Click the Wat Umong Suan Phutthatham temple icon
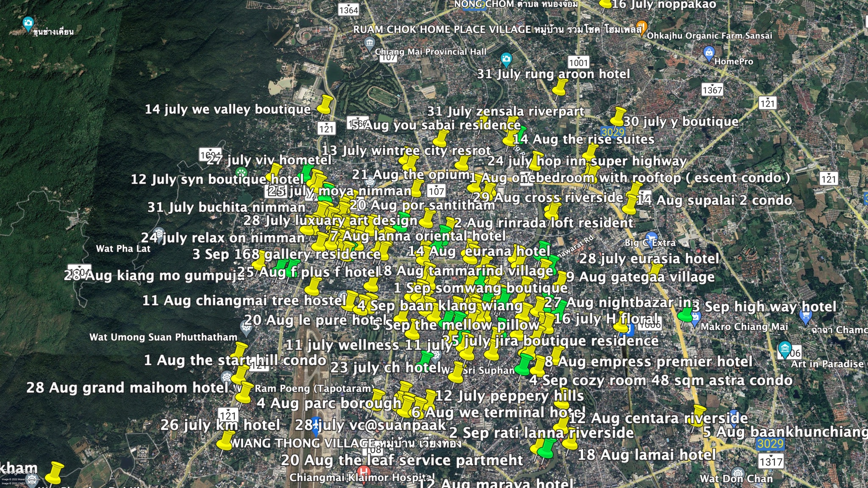The width and height of the screenshot is (868, 488). point(246,327)
